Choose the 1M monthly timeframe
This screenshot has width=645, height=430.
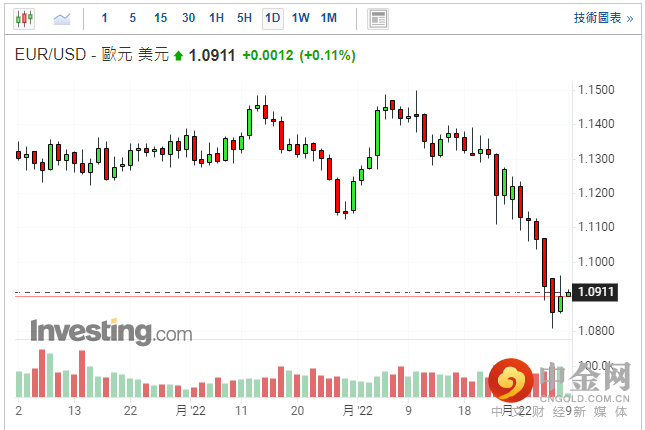point(328,18)
